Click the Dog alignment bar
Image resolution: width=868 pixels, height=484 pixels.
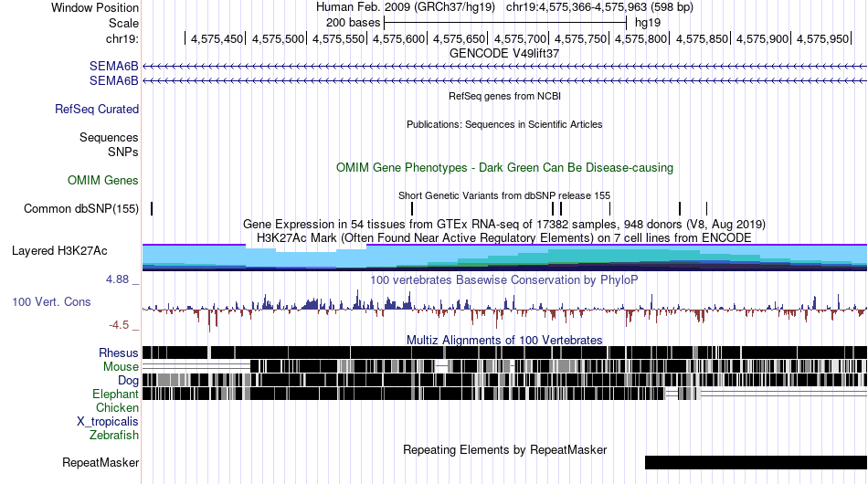(x=505, y=380)
